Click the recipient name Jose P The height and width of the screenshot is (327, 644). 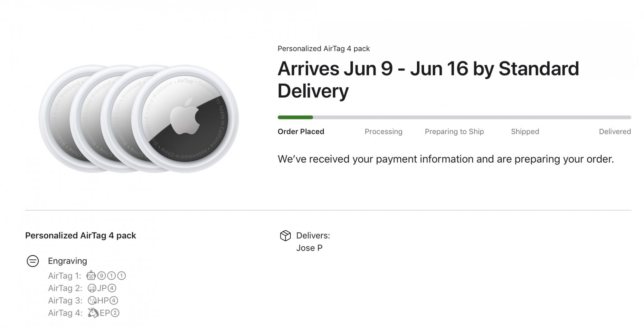tap(309, 248)
